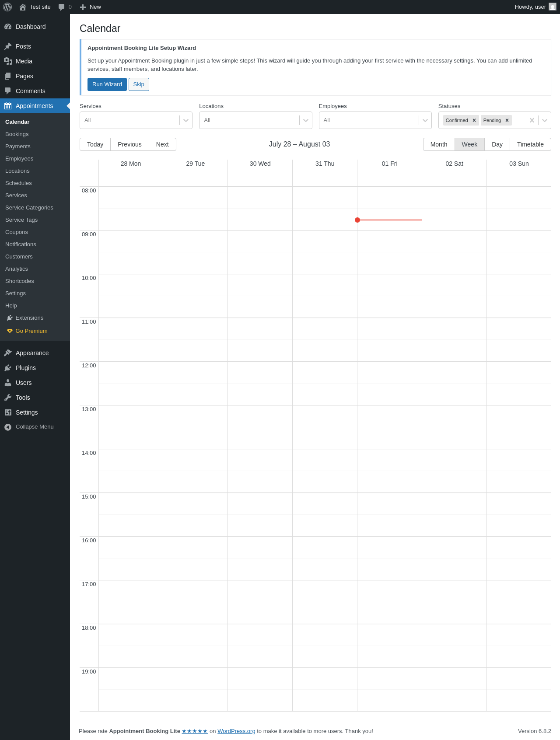Click the 03 Sun column header
The height and width of the screenshot is (740, 560).
[519, 164]
